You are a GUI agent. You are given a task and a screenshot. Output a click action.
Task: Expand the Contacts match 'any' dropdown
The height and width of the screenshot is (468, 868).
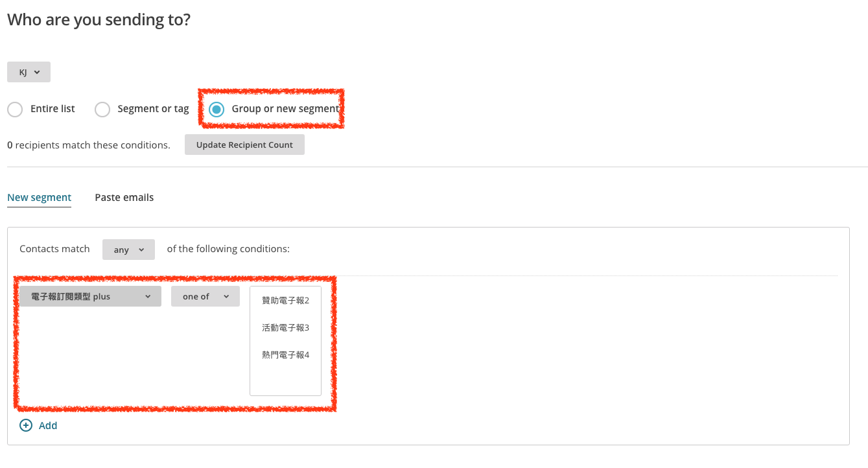[128, 250]
